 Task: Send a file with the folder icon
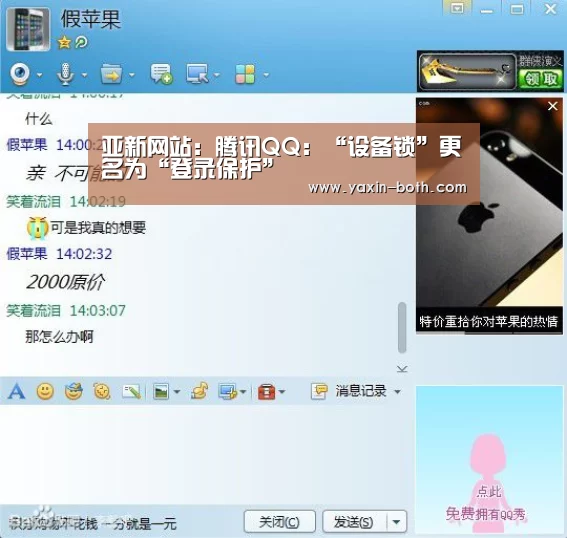(112, 74)
